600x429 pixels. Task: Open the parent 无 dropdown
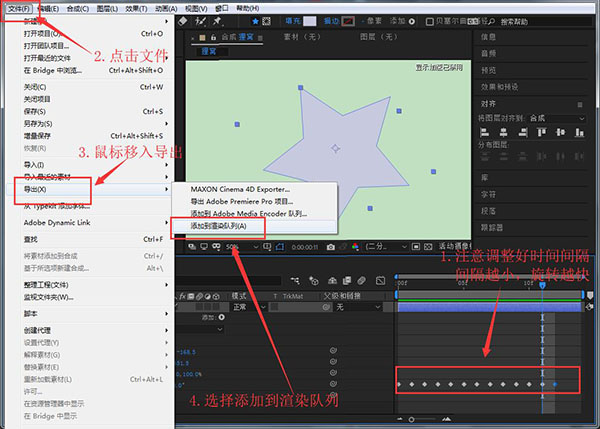[x=359, y=307]
